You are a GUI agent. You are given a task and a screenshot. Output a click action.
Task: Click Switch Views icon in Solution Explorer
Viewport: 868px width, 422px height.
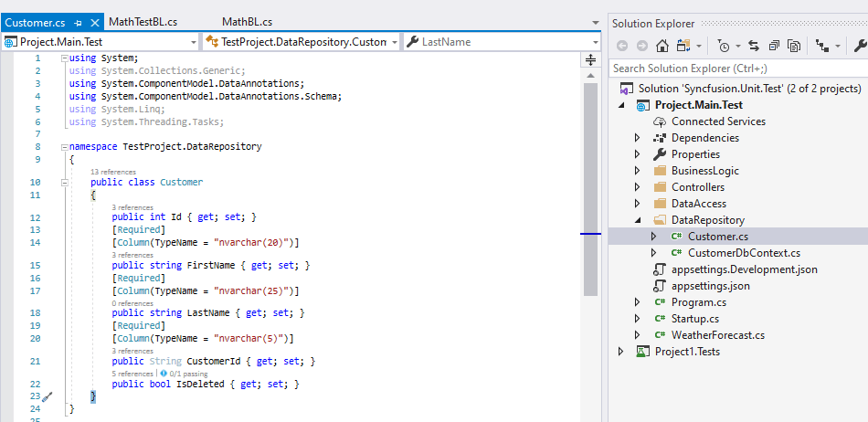(x=683, y=45)
